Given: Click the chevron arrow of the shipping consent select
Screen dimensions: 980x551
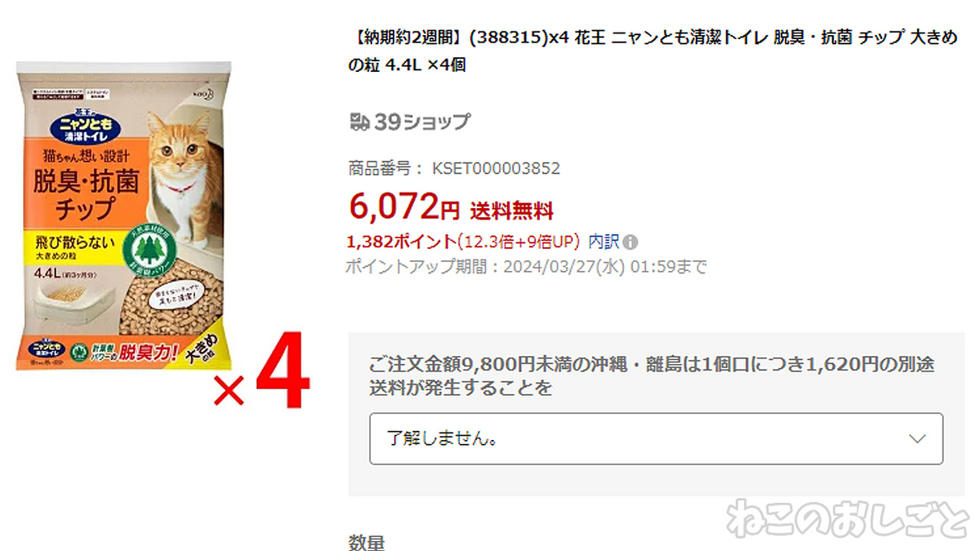Looking at the screenshot, I should click(x=917, y=438).
